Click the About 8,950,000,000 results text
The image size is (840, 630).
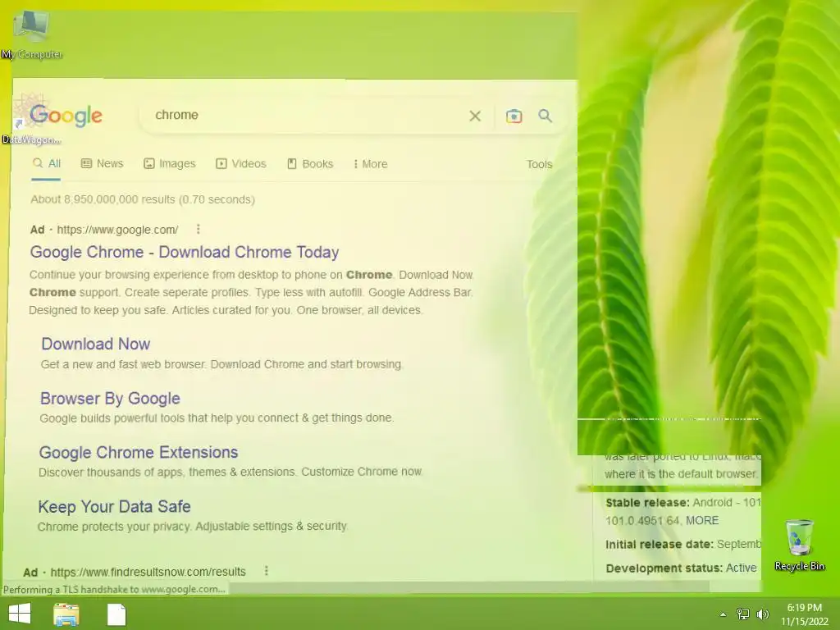point(143,199)
